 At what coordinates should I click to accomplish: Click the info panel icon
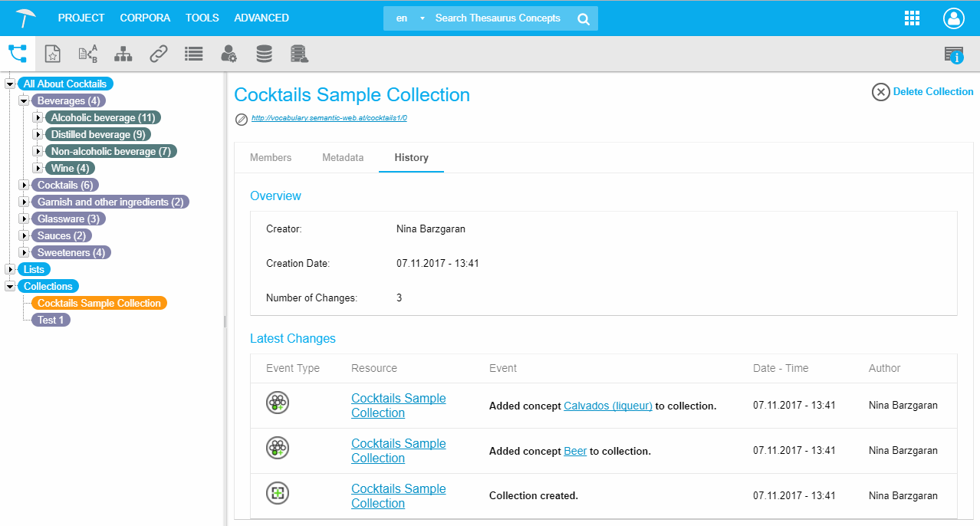point(954,54)
